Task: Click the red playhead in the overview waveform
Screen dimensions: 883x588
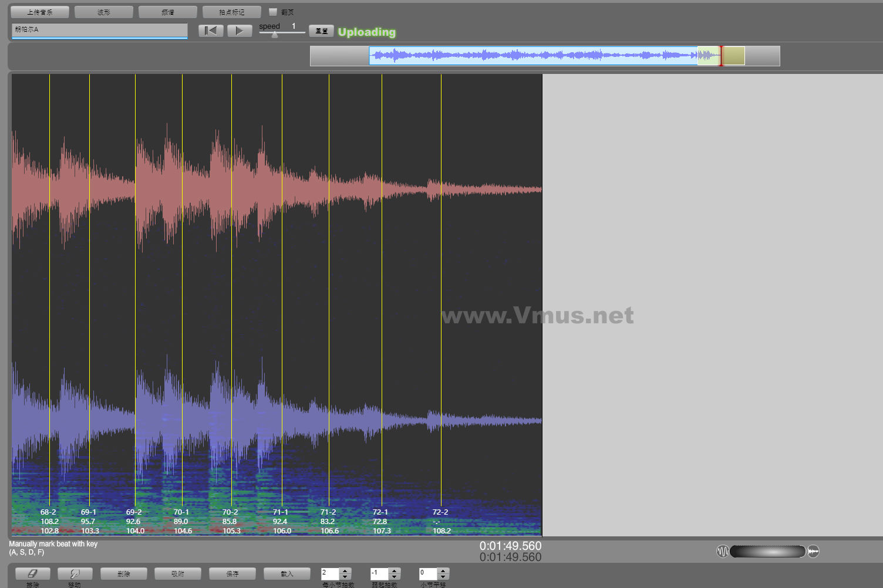Action: (x=721, y=56)
